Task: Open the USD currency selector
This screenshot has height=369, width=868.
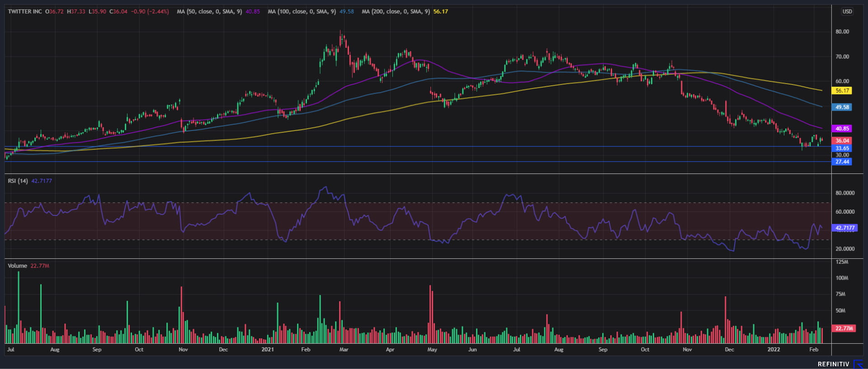Action: pyautogui.click(x=847, y=11)
